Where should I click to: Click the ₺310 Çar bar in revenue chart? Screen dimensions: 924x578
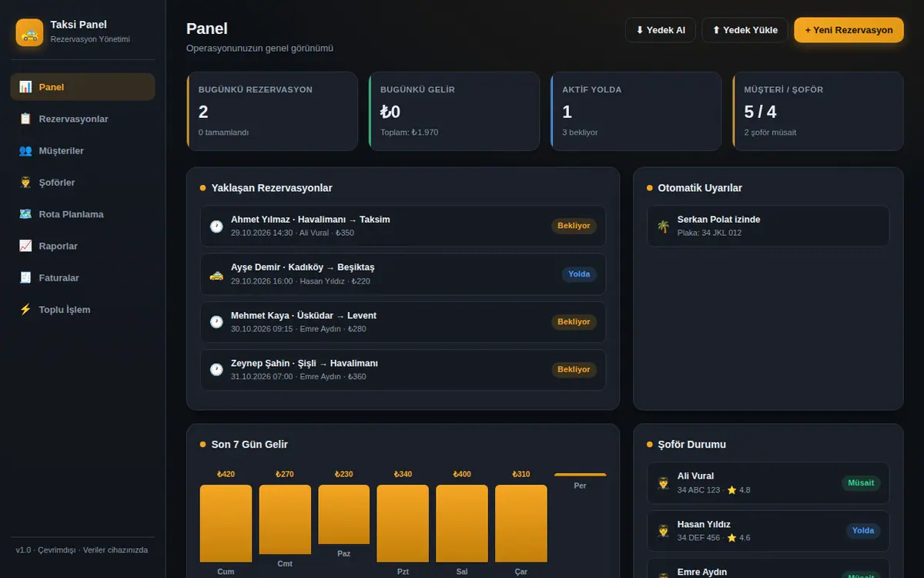pos(521,523)
